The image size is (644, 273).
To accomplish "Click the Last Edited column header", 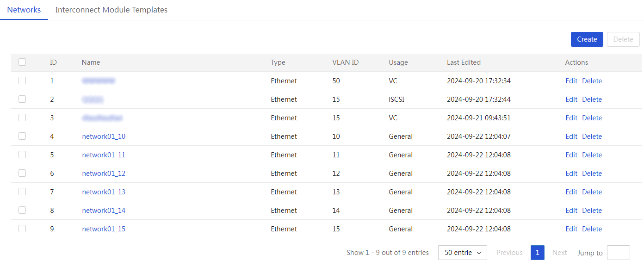I will [464, 62].
